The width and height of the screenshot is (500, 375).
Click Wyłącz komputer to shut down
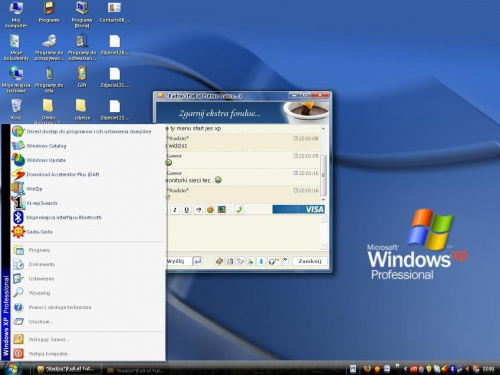(88, 354)
